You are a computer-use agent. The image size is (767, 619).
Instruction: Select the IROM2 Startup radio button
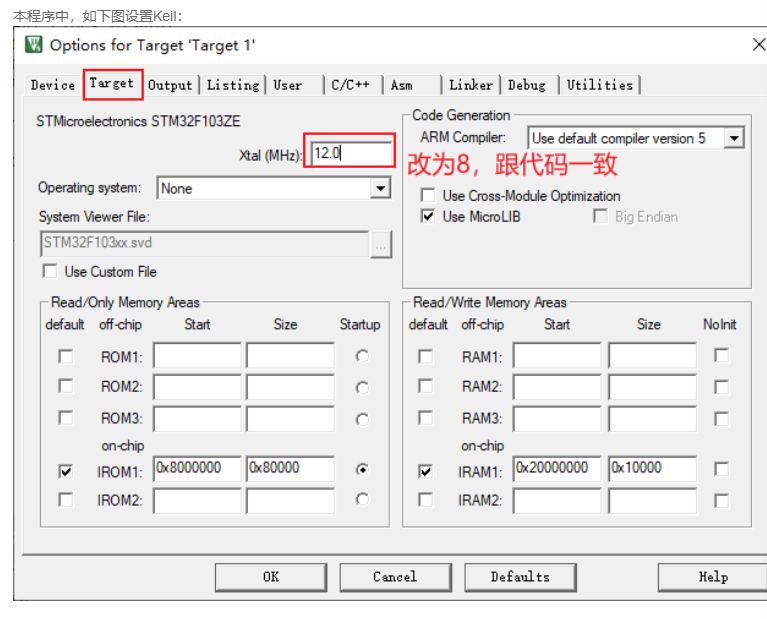(362, 500)
